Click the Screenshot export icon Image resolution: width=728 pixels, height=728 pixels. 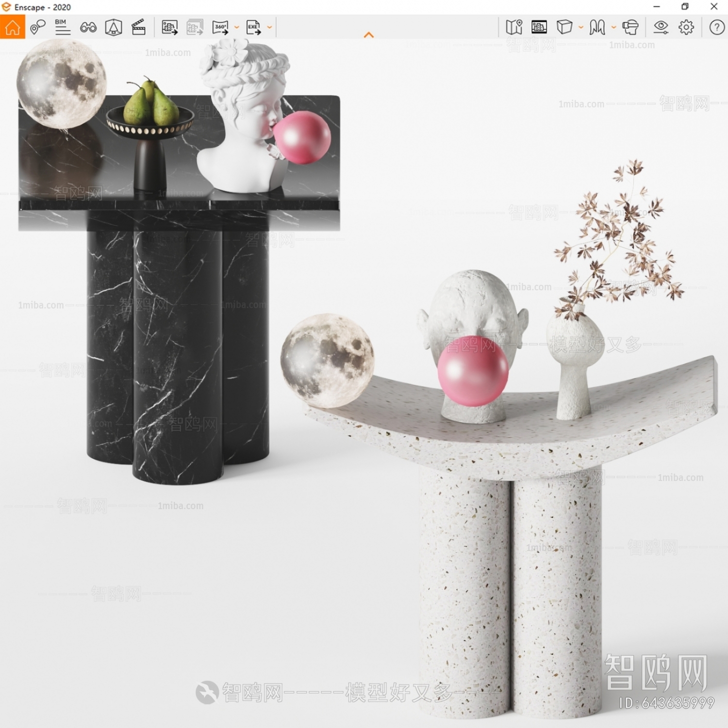[x=170, y=27]
